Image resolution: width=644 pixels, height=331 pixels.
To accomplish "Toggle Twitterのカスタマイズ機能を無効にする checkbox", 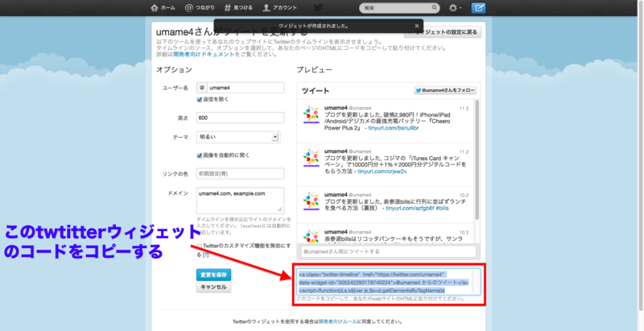I will coord(200,246).
